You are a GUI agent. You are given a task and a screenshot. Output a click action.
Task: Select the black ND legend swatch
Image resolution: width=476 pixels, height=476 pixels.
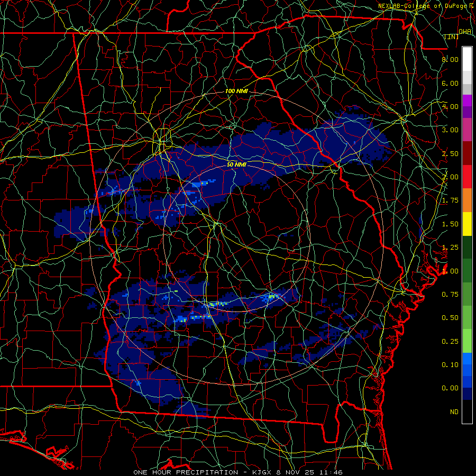467,411
